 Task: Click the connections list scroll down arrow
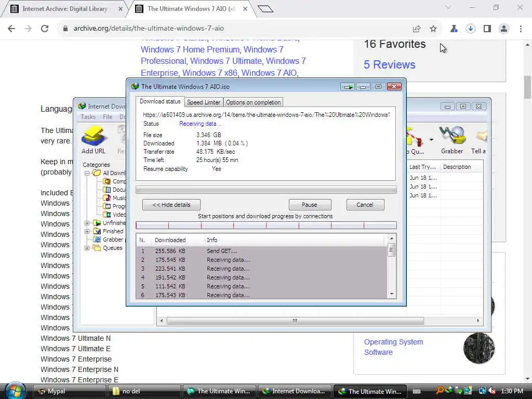tap(392, 294)
